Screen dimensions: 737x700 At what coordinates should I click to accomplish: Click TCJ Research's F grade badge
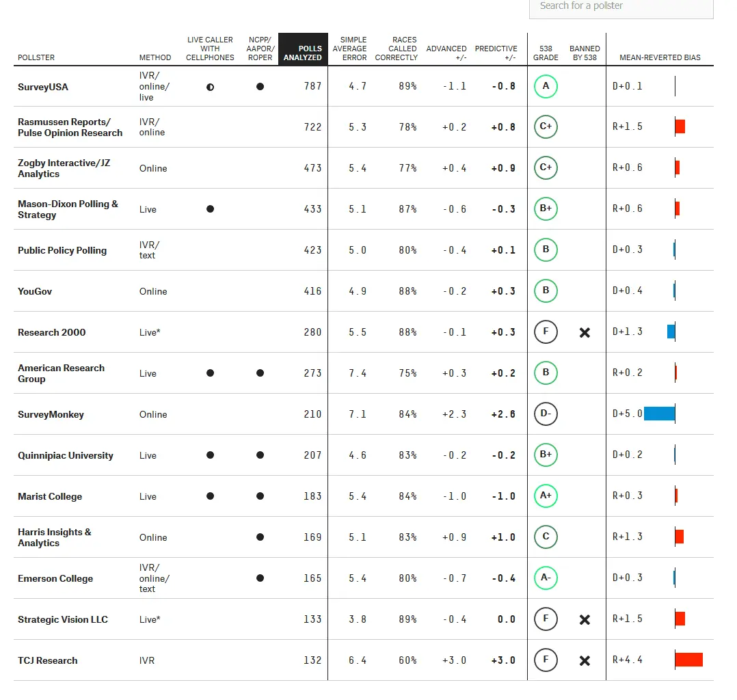coord(546,660)
